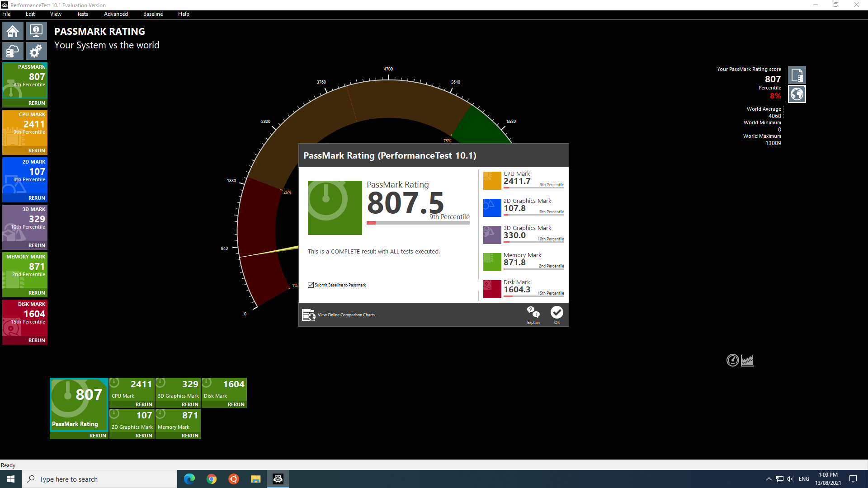The height and width of the screenshot is (488, 868).
Task: Click the large green PassMark Rating icon
Action: coord(335,208)
